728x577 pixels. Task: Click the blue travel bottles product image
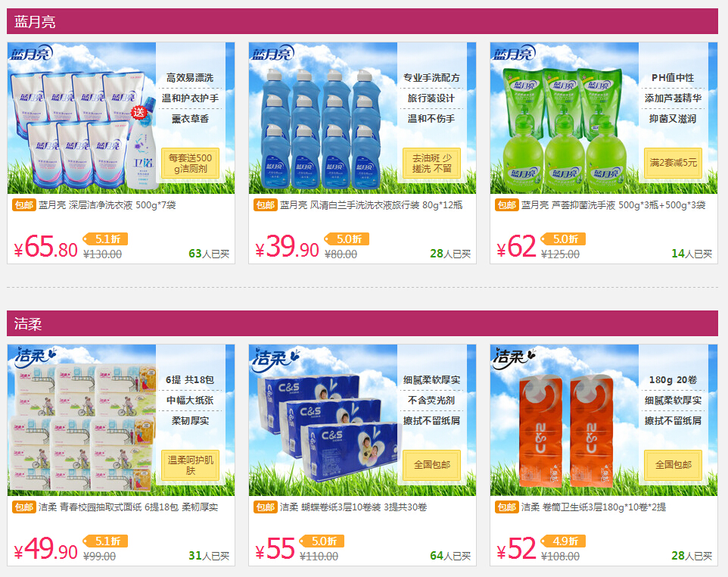pyautogui.click(x=362, y=118)
